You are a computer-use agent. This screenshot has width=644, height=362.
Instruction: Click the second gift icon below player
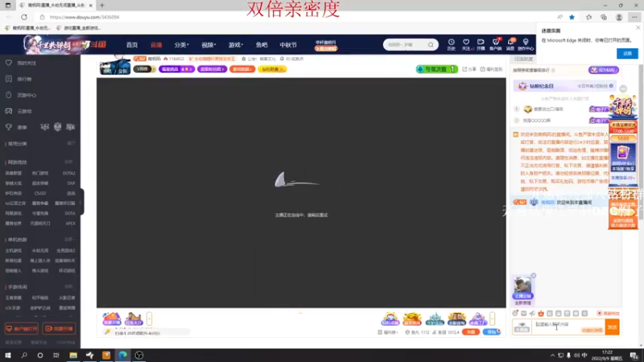[x=134, y=319]
